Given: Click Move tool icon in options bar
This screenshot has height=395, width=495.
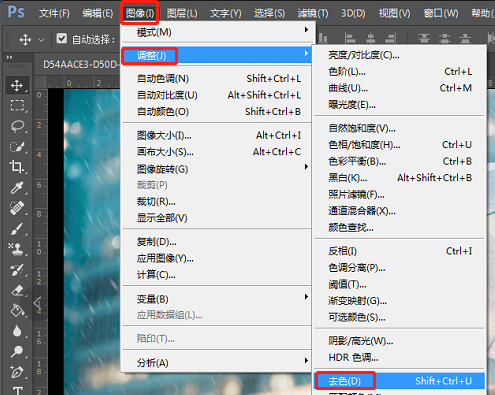Looking at the screenshot, I should 25,40.
